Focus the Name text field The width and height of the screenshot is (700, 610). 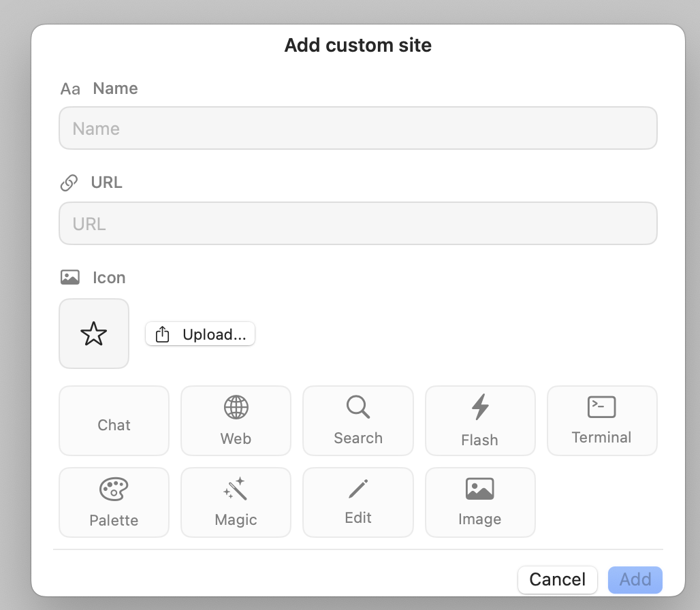coord(357,128)
